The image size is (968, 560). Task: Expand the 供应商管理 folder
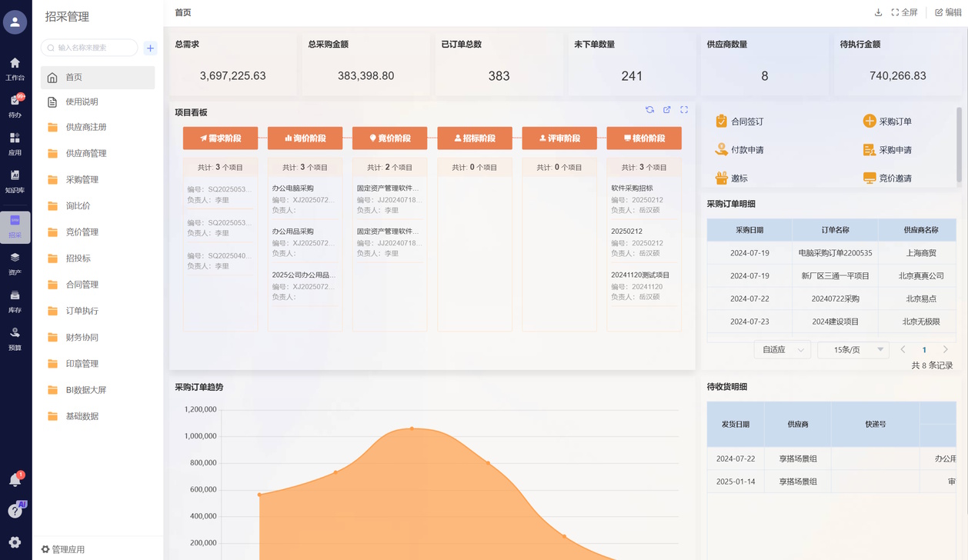(x=86, y=153)
